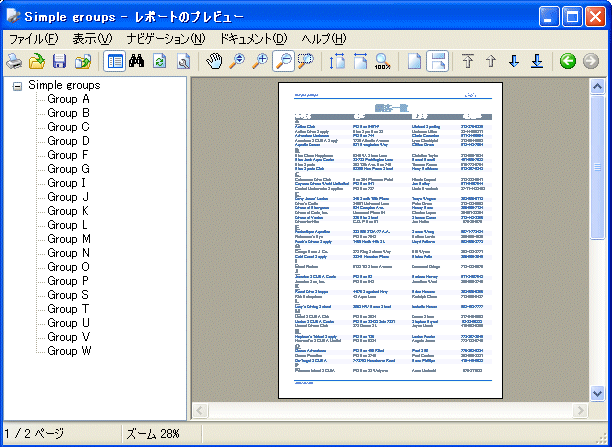Click the report page preview thumbnail

click(390, 240)
